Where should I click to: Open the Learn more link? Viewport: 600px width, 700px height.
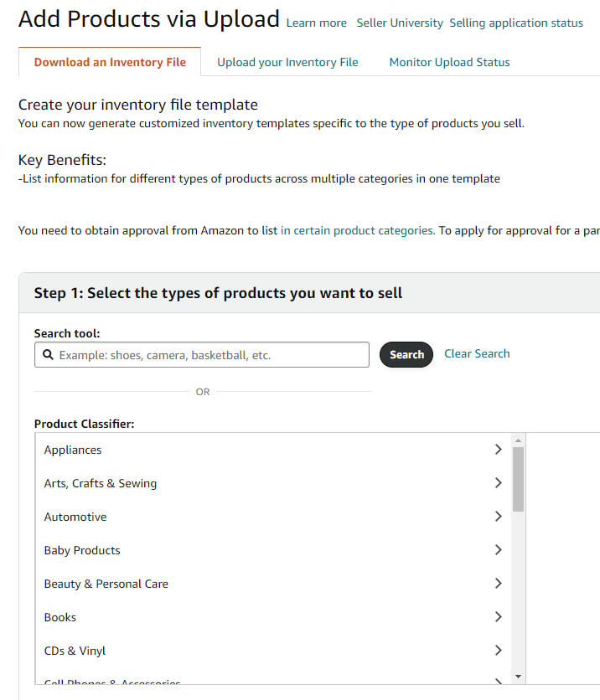click(316, 23)
